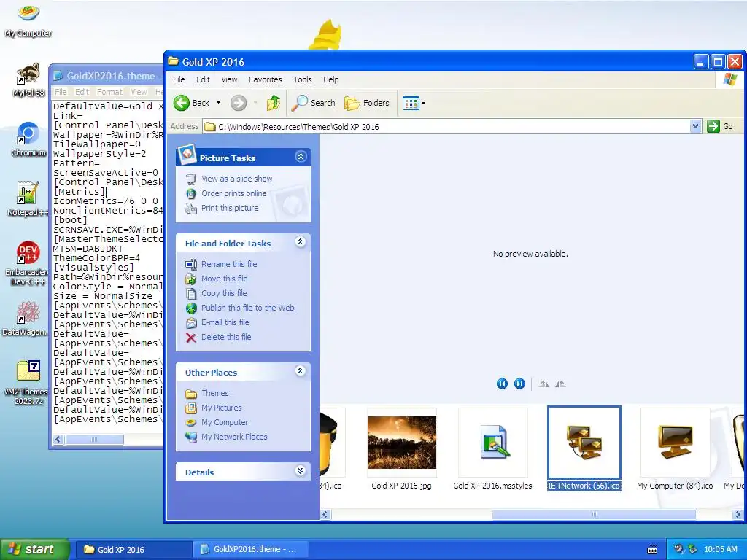The width and height of the screenshot is (747, 560).
Task: Click Order prints online
Action: [x=234, y=193]
